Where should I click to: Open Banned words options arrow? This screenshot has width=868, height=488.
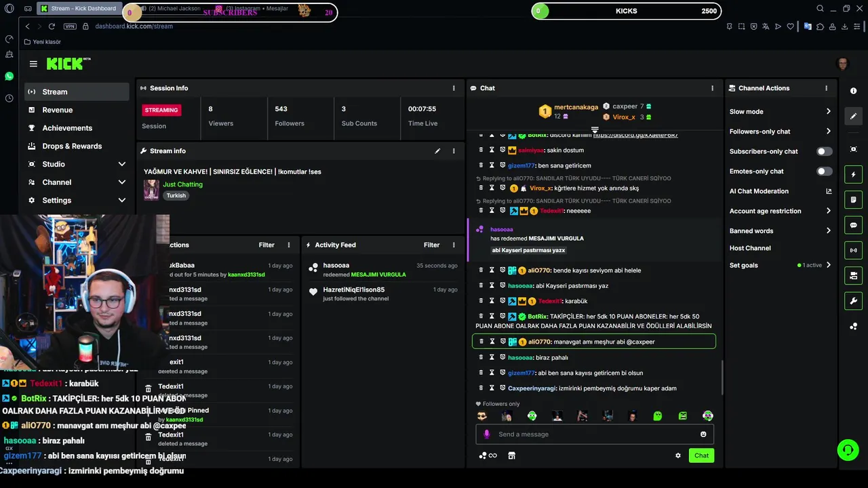[x=828, y=231]
